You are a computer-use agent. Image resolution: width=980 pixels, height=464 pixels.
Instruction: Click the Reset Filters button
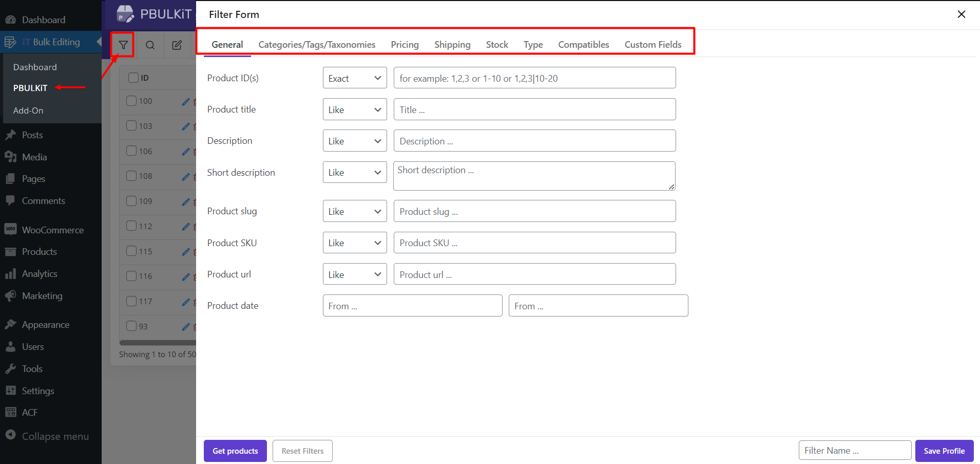click(302, 451)
